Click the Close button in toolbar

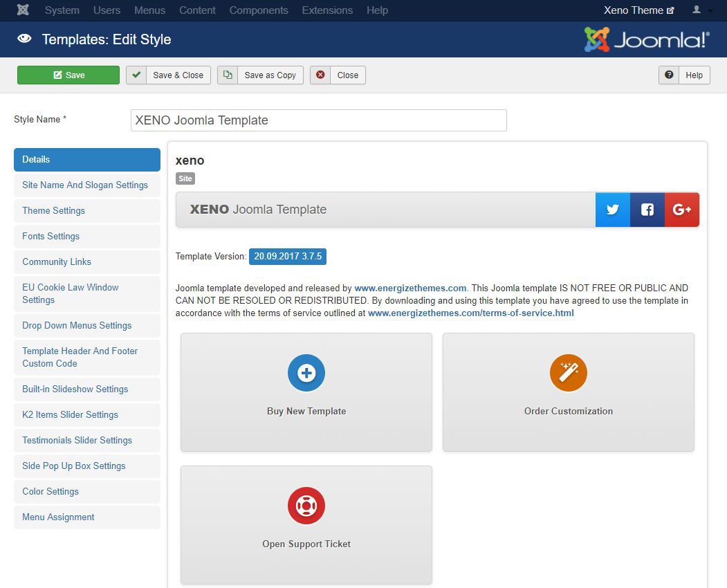click(x=338, y=75)
